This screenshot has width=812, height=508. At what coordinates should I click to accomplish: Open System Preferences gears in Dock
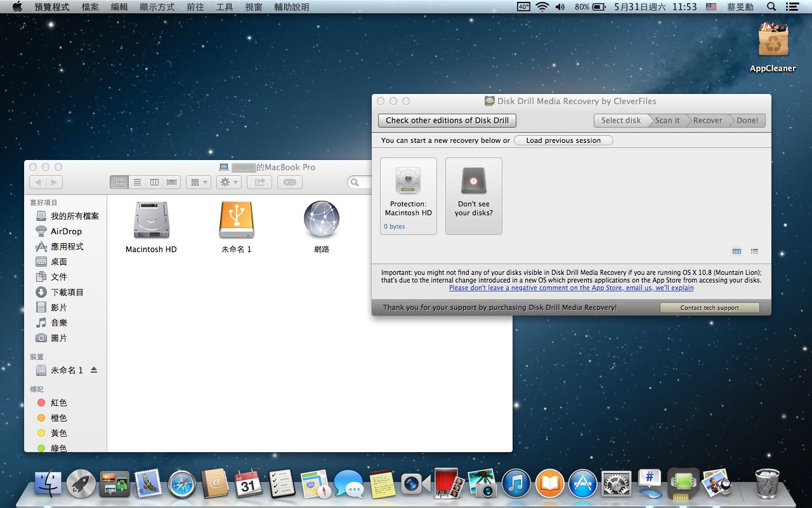(x=617, y=485)
